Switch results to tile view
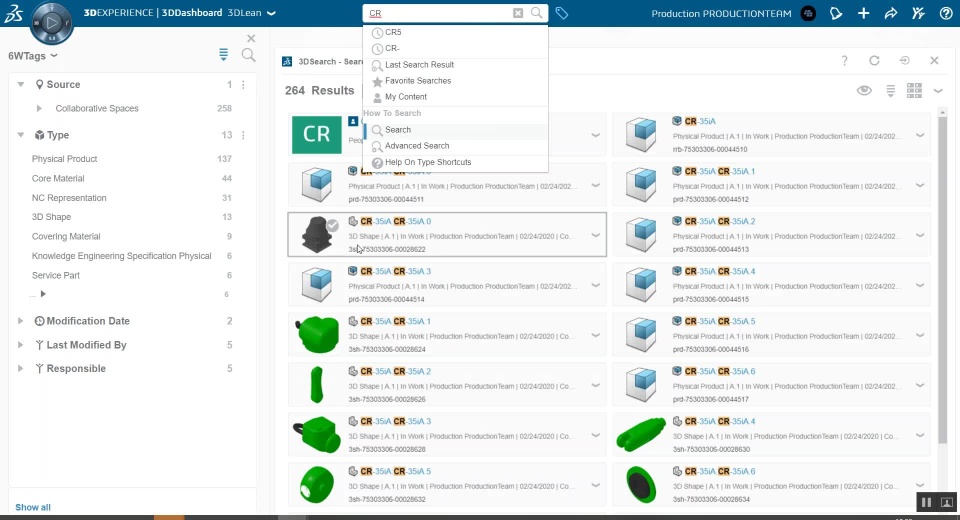Screen dimensions: 960x520 [914, 91]
